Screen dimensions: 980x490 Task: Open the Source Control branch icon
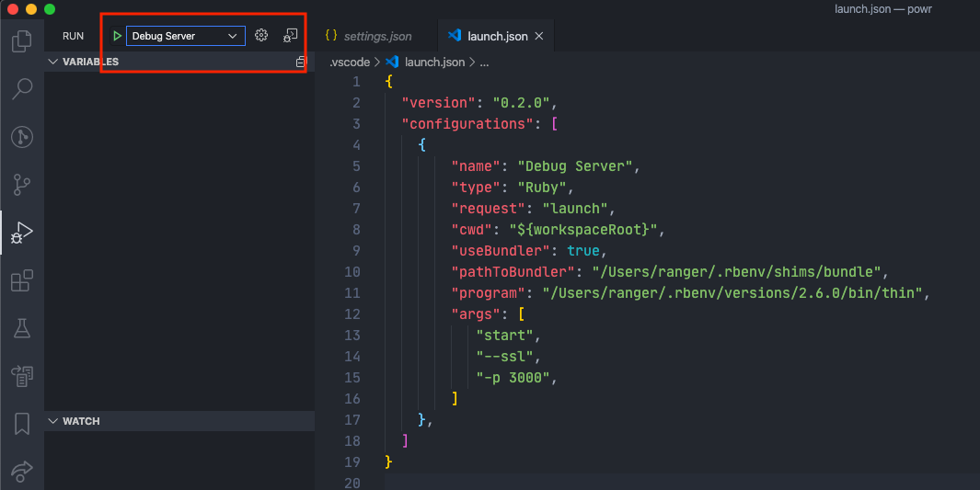point(21,185)
